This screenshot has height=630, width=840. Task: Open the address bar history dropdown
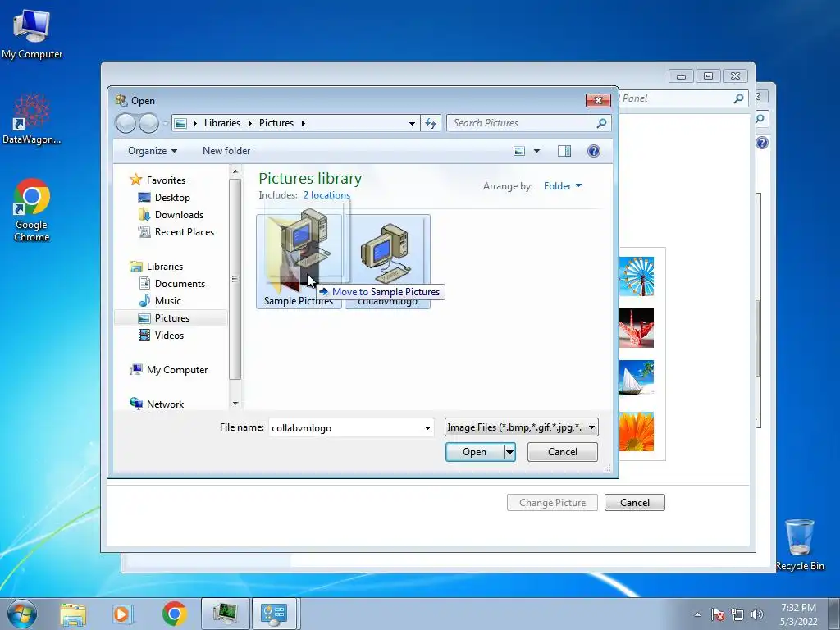[x=412, y=123]
